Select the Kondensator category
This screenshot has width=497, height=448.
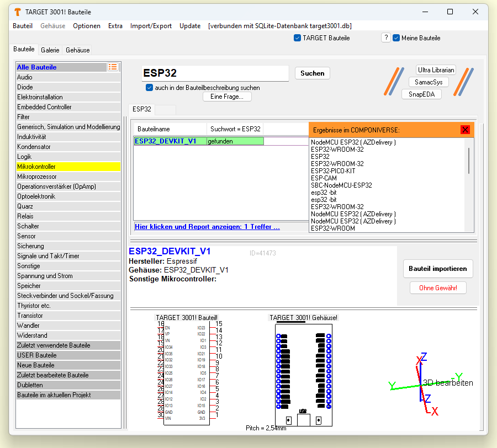pyautogui.click(x=68, y=147)
